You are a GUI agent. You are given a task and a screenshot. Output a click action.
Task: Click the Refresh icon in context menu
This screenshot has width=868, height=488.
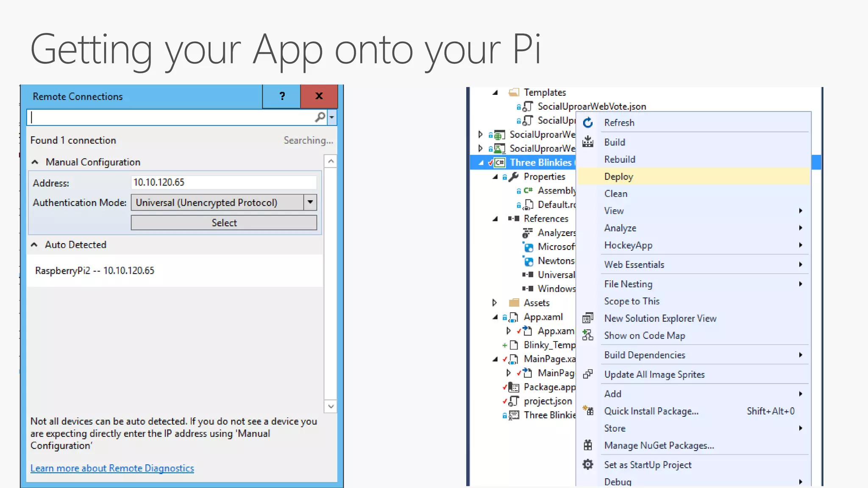[588, 123]
